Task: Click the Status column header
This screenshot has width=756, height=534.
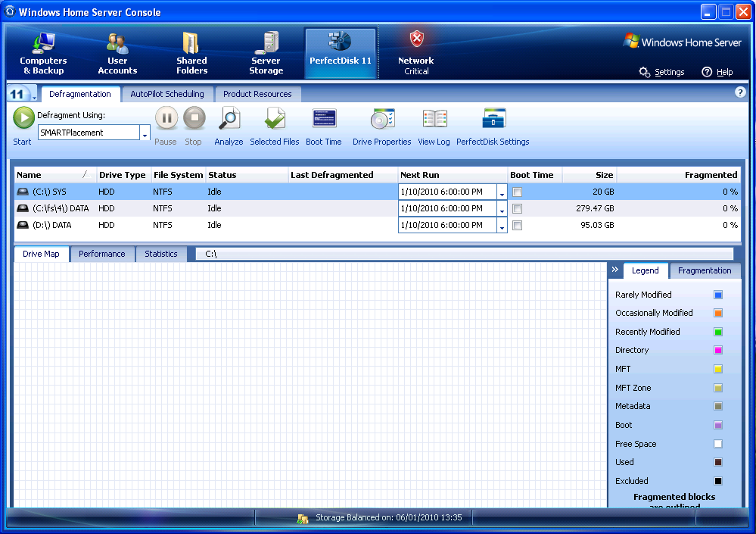Action: point(247,175)
